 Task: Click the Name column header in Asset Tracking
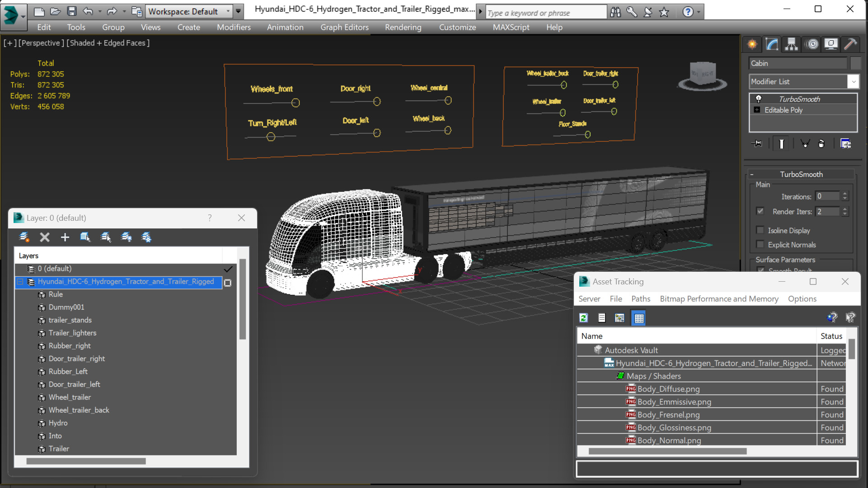[x=696, y=336]
